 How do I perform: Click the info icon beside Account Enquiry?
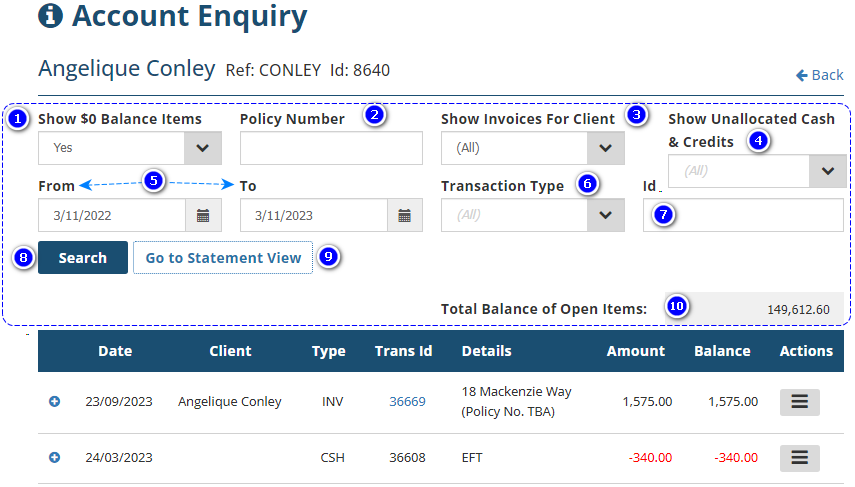coord(50,16)
